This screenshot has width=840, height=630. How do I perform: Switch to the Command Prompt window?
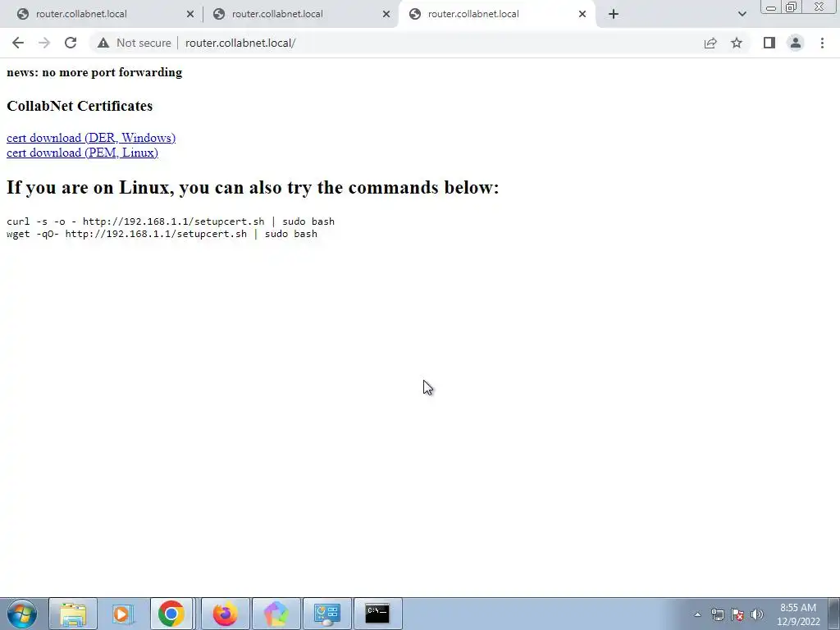[x=377, y=614]
